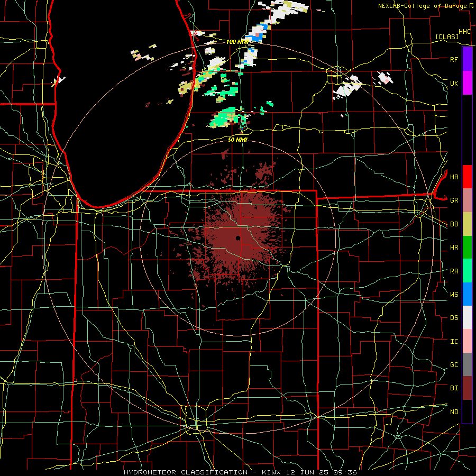This screenshot has height=476, width=476.
Task: Click the WS legend label
Action: click(454, 294)
